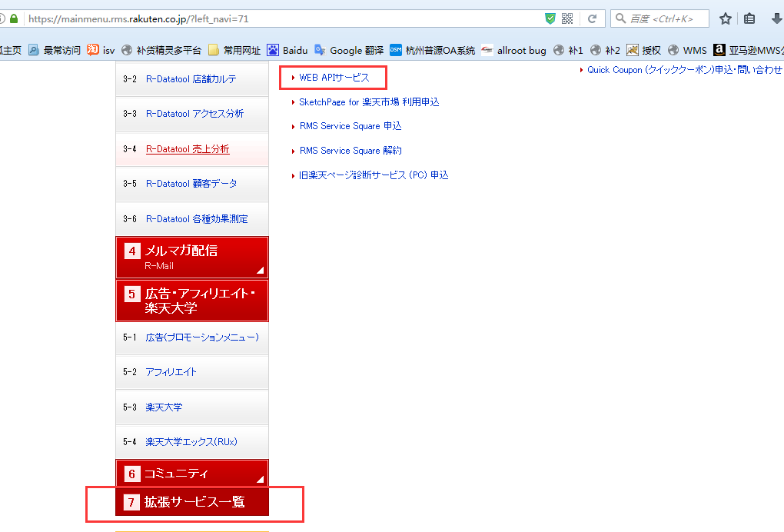Open 5-4 楽天大学エックス(RUx)
784x532 pixels.
[191, 442]
